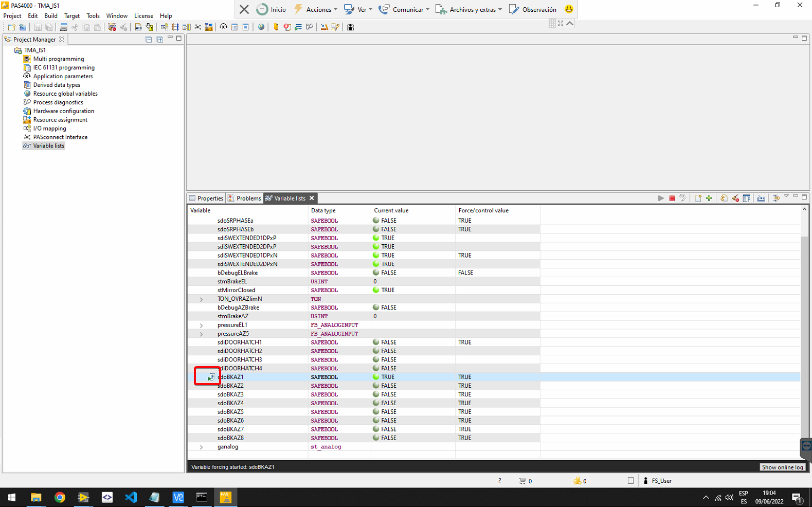This screenshot has width=812, height=507.
Task: Click the Force/control value column header
Action: 497,210
